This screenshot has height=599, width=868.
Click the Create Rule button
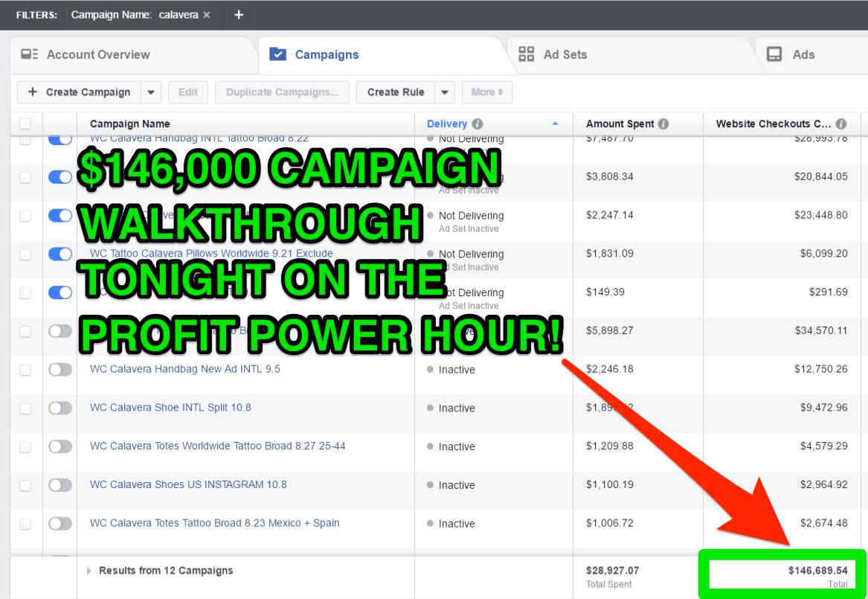coord(395,92)
